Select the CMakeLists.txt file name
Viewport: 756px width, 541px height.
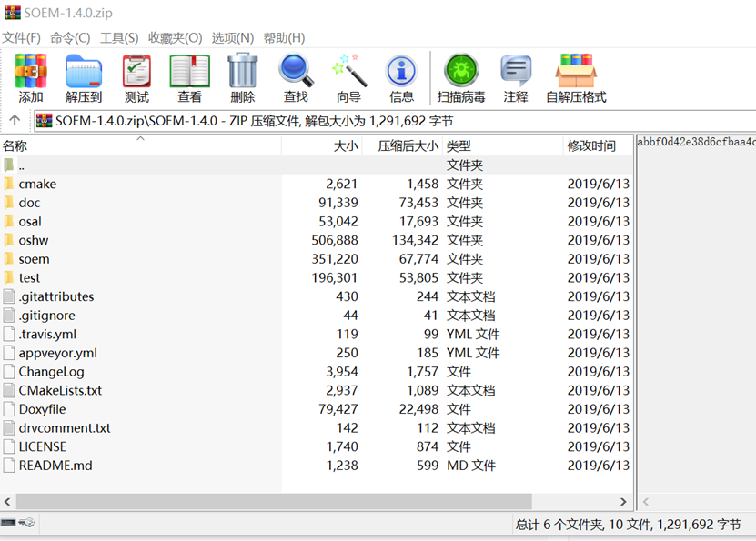click(60, 390)
